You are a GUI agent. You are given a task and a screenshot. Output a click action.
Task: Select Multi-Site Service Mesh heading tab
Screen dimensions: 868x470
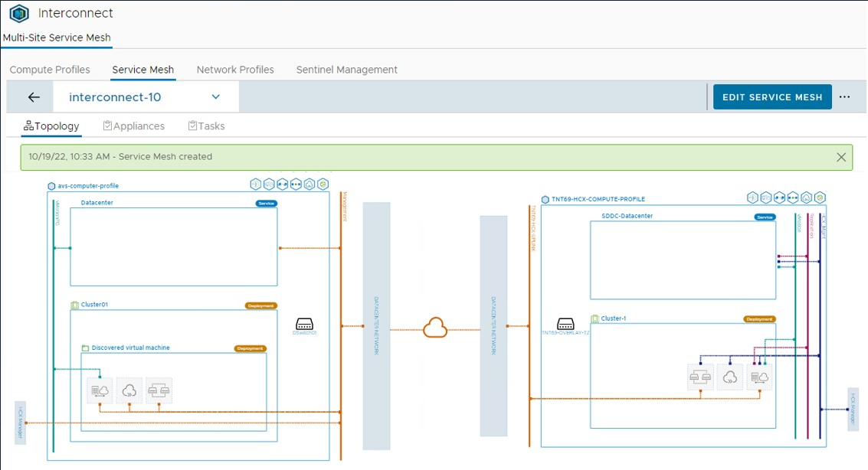pos(57,38)
